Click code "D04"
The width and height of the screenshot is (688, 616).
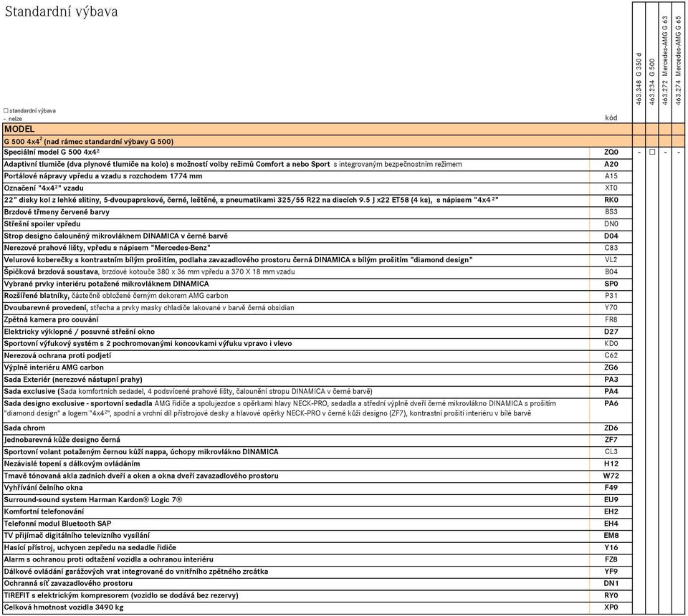pyautogui.click(x=611, y=236)
